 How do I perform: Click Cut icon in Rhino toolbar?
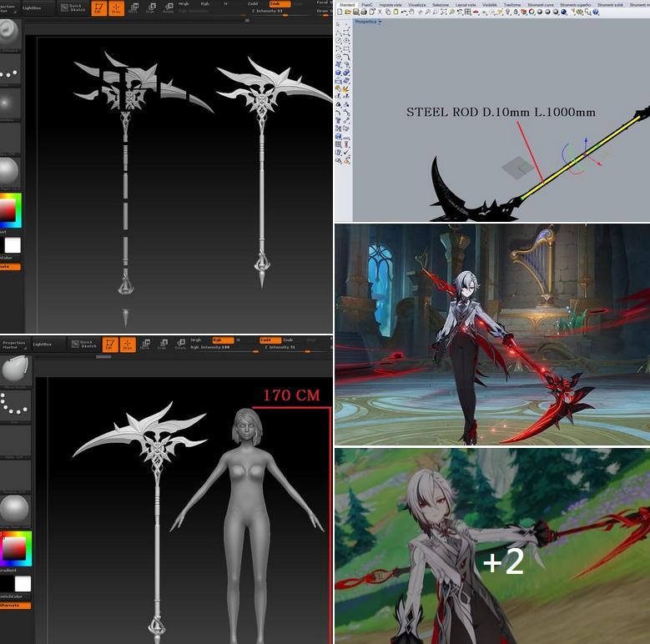point(380,12)
